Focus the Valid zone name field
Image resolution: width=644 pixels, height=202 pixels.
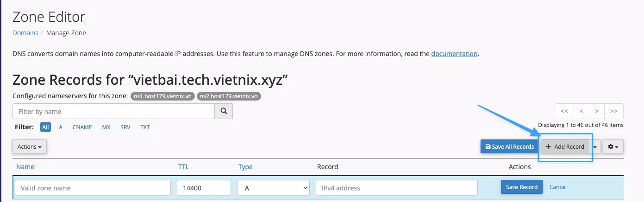(93, 188)
